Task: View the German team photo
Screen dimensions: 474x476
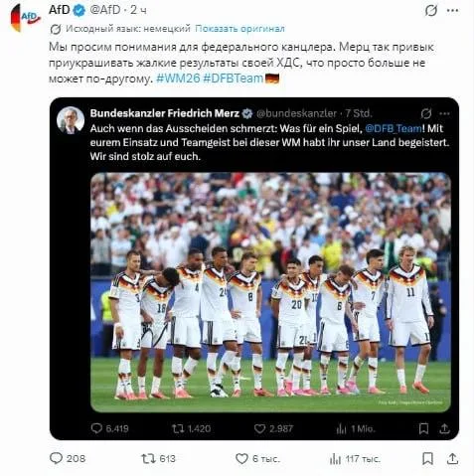Action: (270, 292)
